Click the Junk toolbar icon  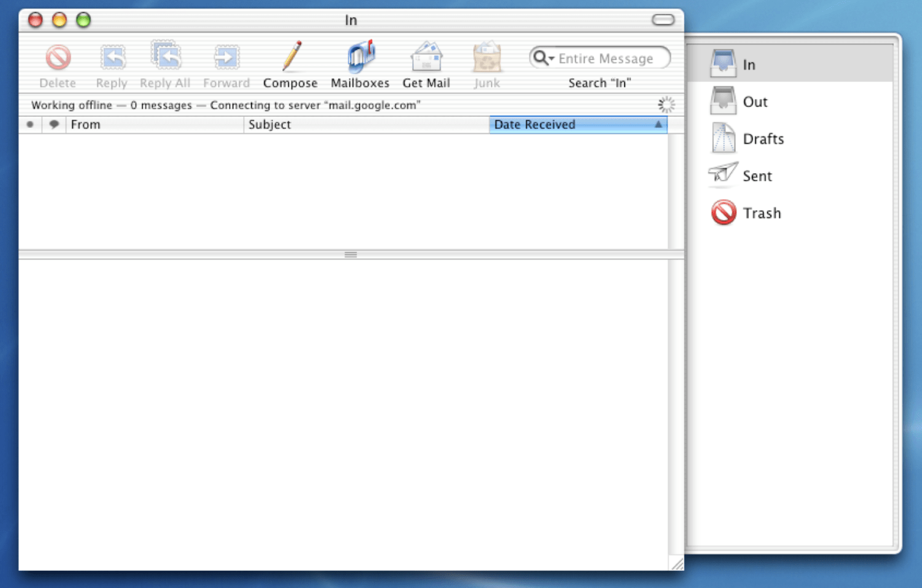[x=487, y=57]
